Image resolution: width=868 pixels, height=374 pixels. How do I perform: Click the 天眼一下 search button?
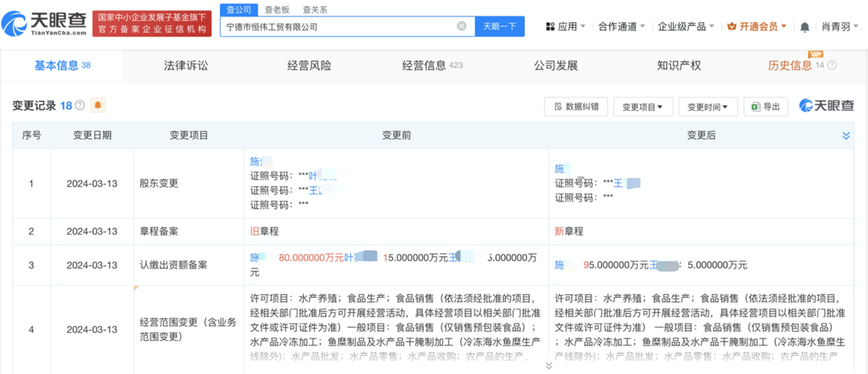tap(499, 26)
